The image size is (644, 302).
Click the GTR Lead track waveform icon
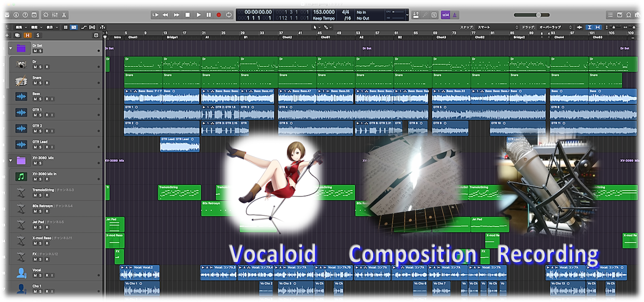coord(21,144)
